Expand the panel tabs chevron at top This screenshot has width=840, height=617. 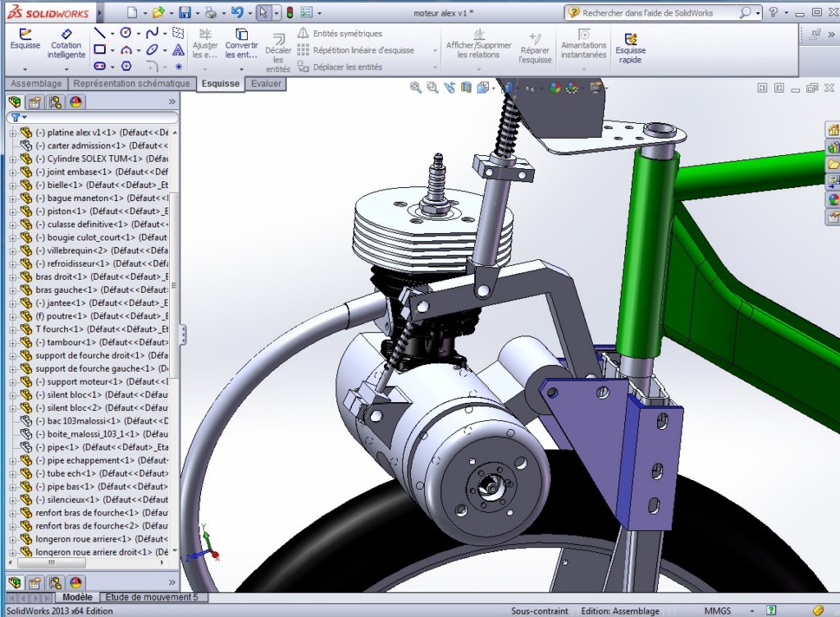[x=171, y=102]
